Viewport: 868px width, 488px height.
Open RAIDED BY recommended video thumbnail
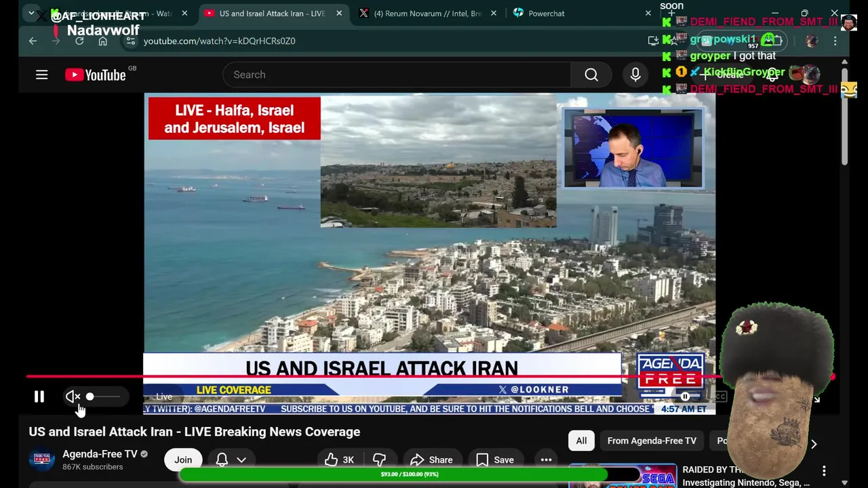click(623, 476)
